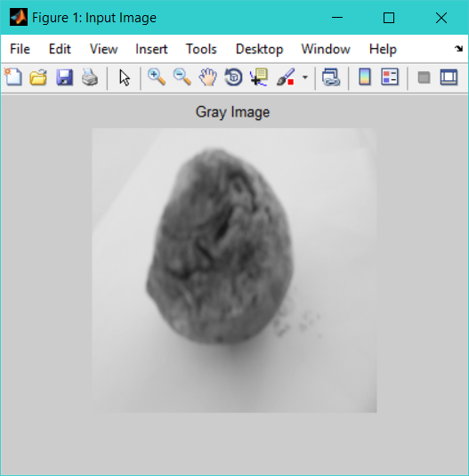Open the Tools menu
This screenshot has width=469, height=476.
[201, 49]
